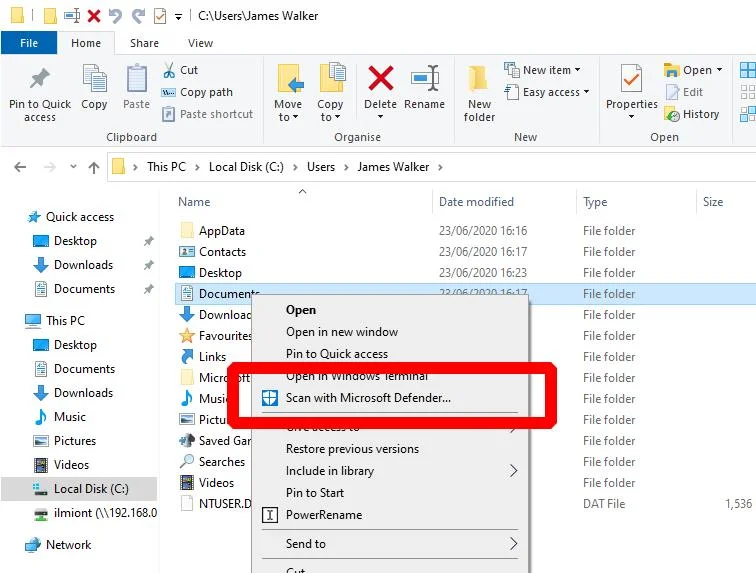The height and width of the screenshot is (573, 756).
Task: Click Users in the address breadcrumb
Action: [x=321, y=167]
